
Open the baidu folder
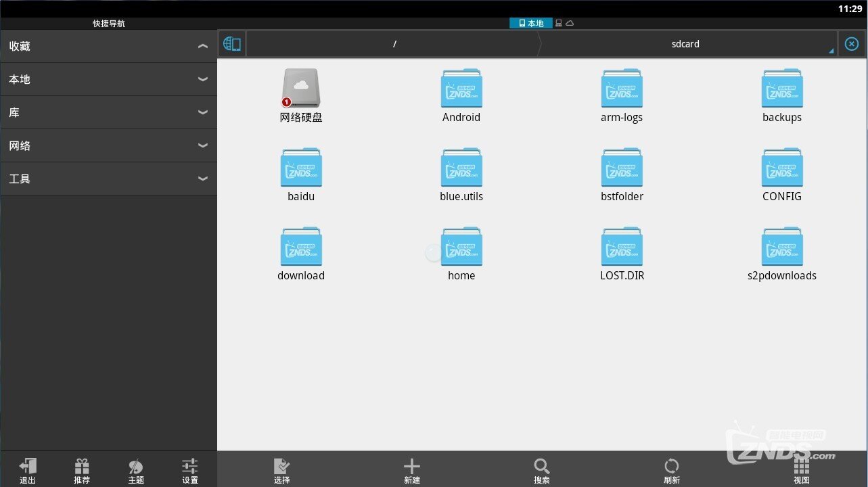pyautogui.click(x=301, y=167)
